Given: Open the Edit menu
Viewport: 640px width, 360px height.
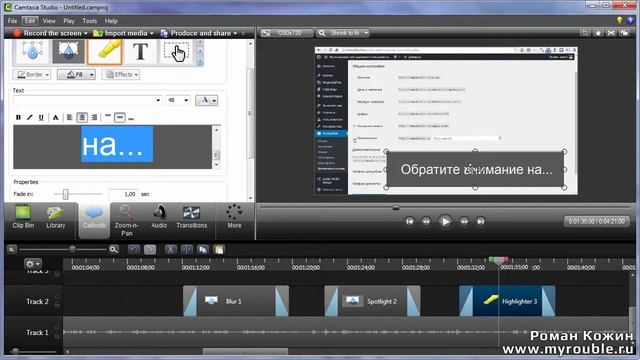Looking at the screenshot, I should coord(29,21).
